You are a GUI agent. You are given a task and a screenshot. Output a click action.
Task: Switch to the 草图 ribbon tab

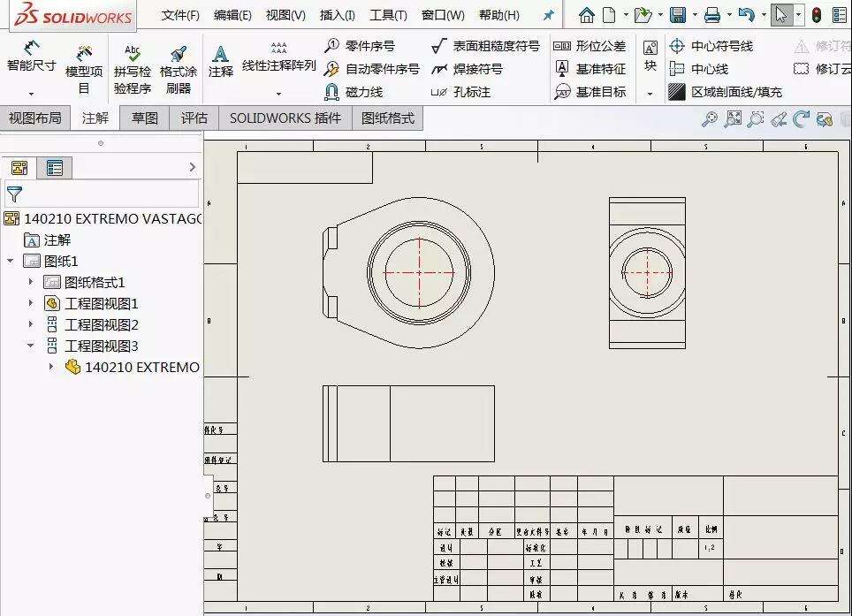[144, 118]
